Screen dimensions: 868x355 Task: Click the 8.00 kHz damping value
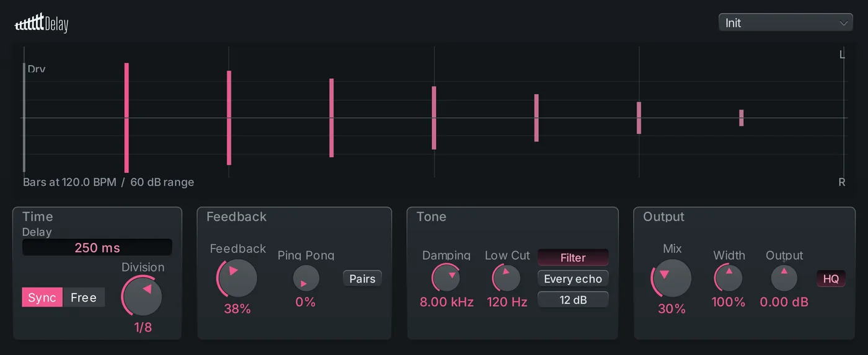(447, 302)
